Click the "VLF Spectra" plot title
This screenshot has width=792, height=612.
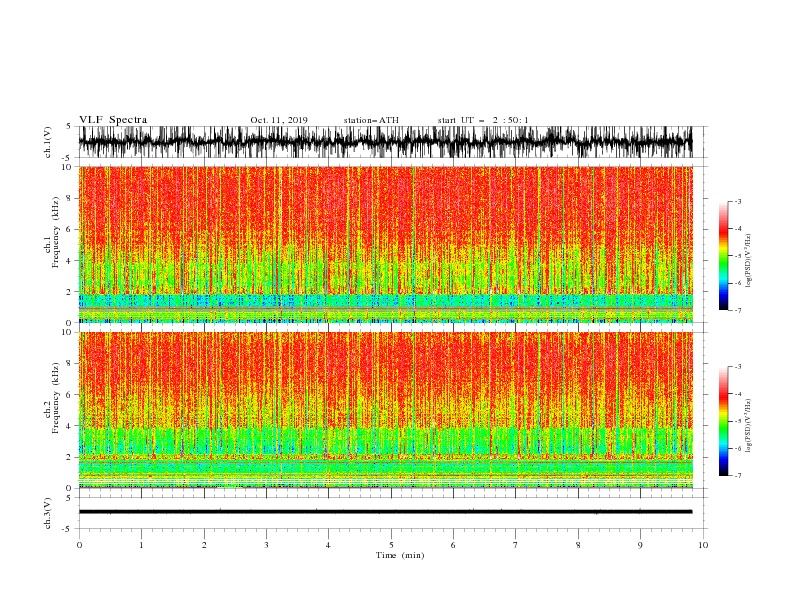coord(113,120)
